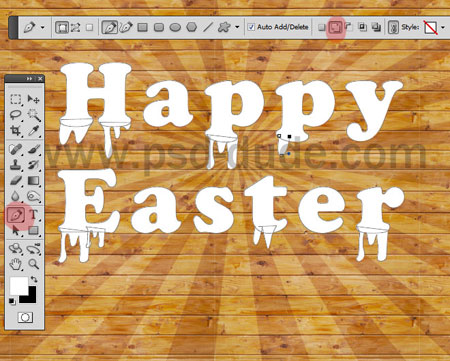Screen dimensions: 450x361
Task: Click the options bar gripper handle
Action: pyautogui.click(x=14, y=28)
